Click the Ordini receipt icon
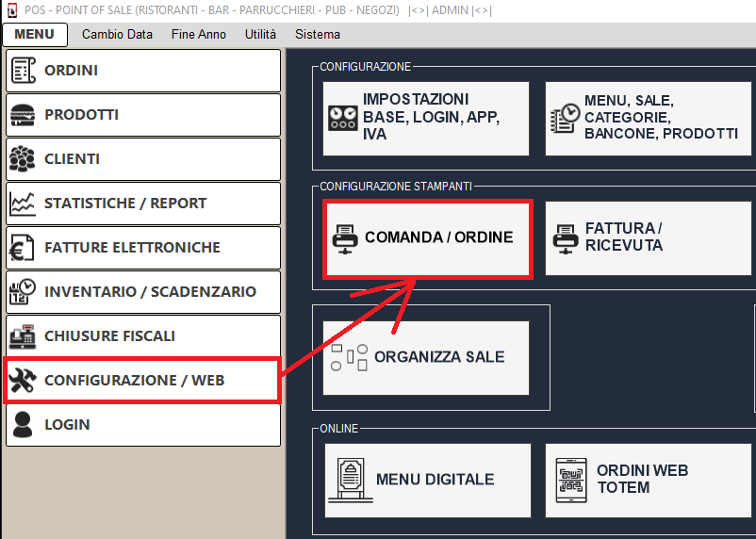This screenshot has height=539, width=756. tap(23, 71)
